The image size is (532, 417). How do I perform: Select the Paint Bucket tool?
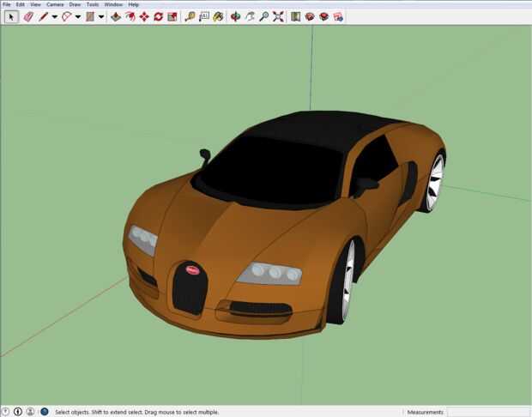(218, 16)
